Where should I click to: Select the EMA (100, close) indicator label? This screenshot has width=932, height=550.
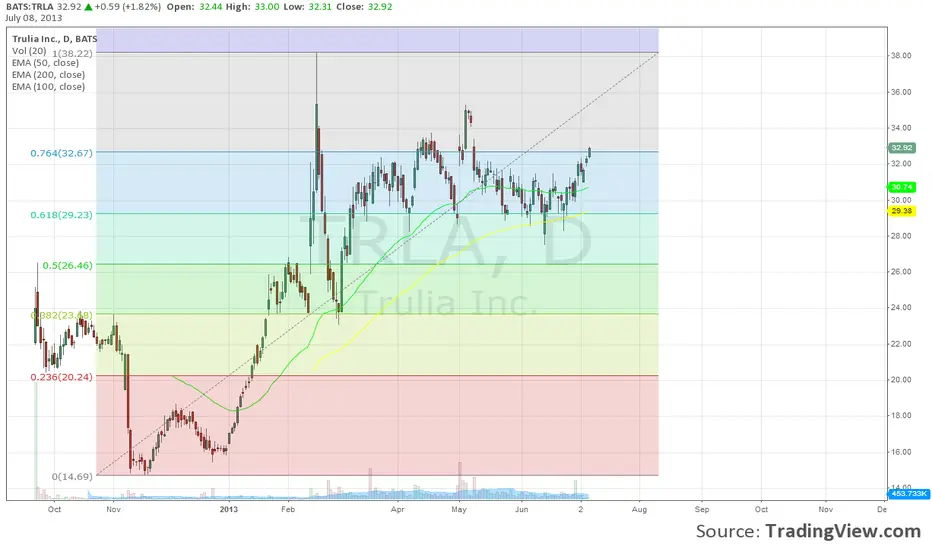pos(48,87)
